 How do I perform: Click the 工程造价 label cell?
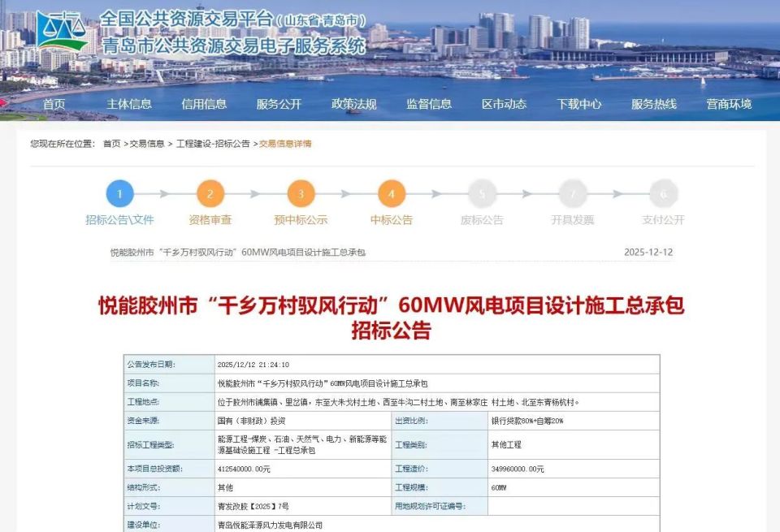click(440, 469)
